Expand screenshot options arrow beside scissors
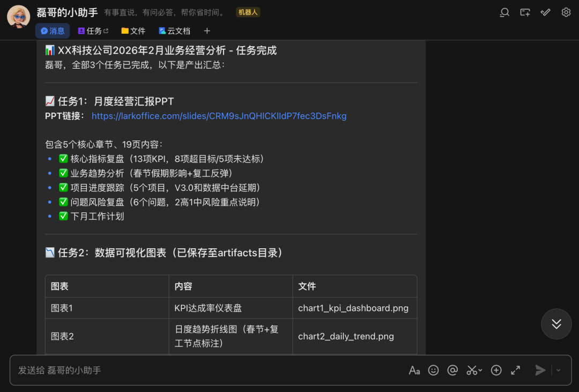 click(480, 370)
